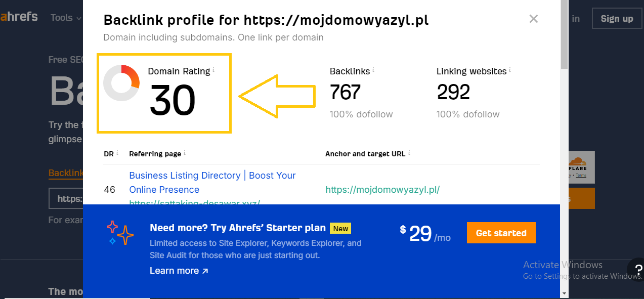Click info icon beside Domain Rating

coord(213,70)
